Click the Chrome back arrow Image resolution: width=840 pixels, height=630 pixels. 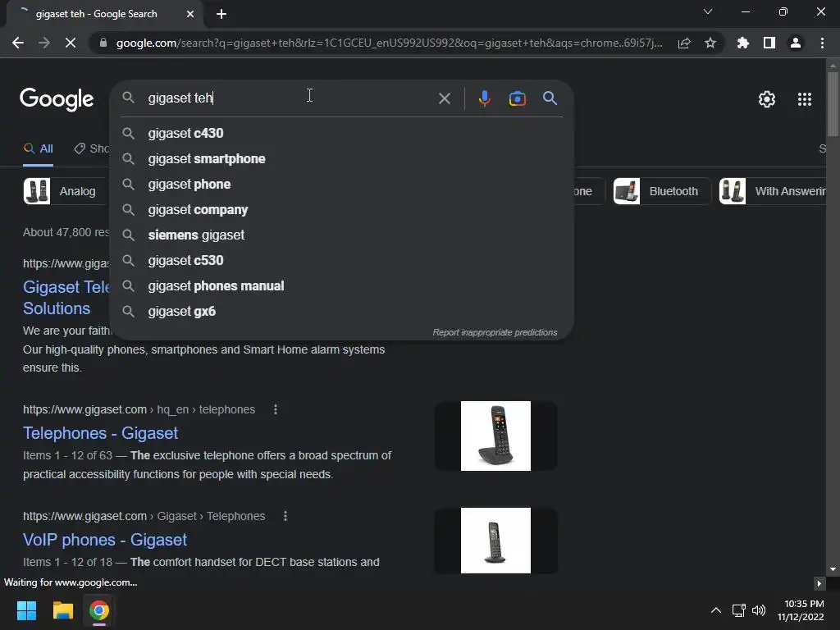18,43
